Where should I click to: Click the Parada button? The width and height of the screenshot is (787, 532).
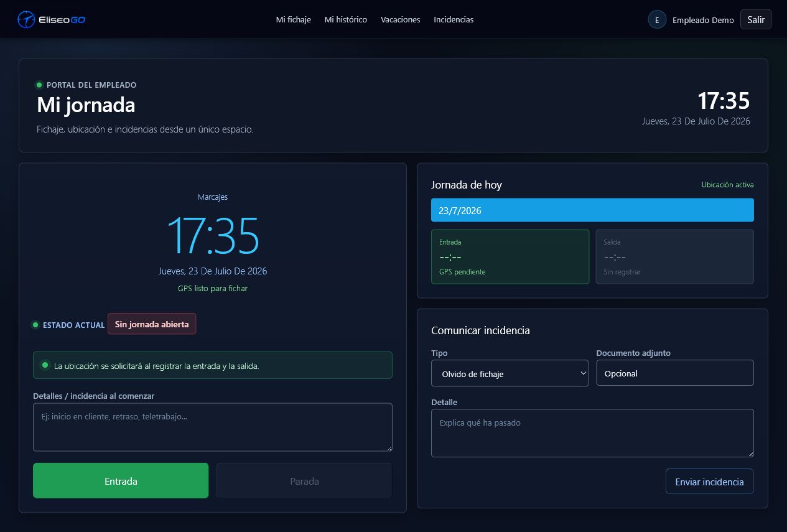[304, 480]
